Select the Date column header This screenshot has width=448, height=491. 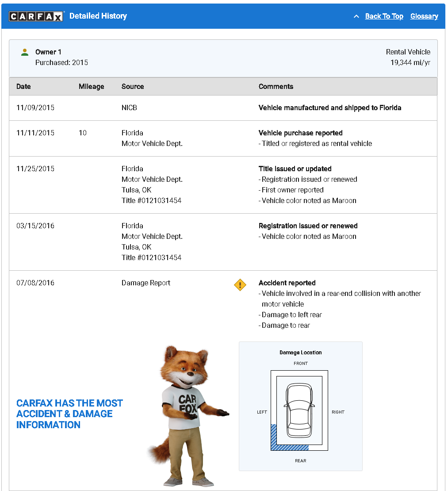click(23, 86)
